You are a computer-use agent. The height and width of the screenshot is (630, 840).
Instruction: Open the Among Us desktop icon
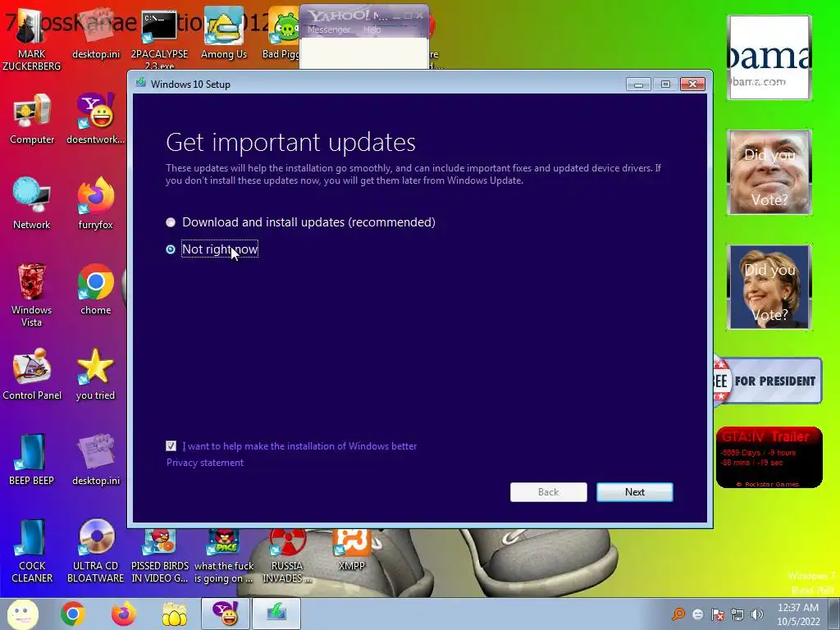(x=224, y=34)
